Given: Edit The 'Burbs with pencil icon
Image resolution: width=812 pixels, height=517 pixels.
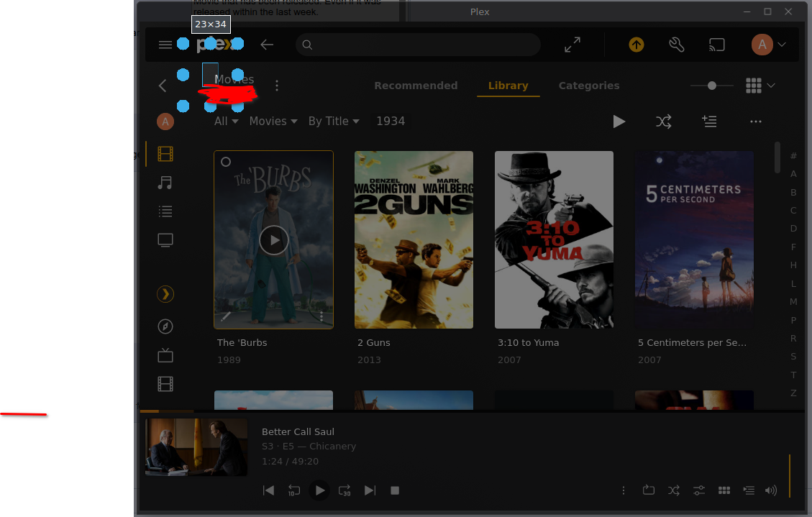Looking at the screenshot, I should coord(226,316).
